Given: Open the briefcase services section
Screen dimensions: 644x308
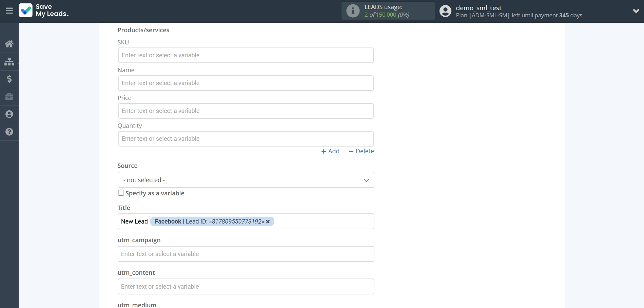Looking at the screenshot, I should point(9,97).
